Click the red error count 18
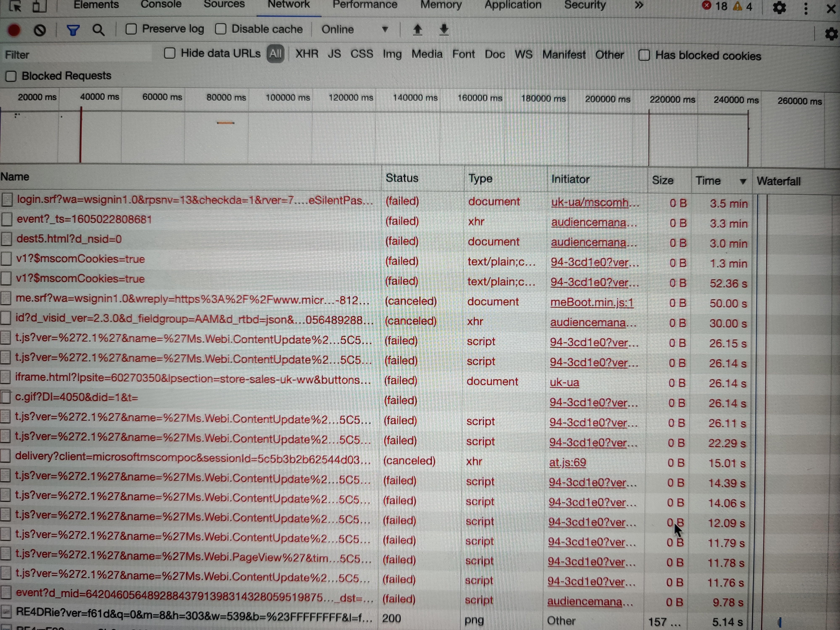The width and height of the screenshot is (840, 630). pos(714,6)
